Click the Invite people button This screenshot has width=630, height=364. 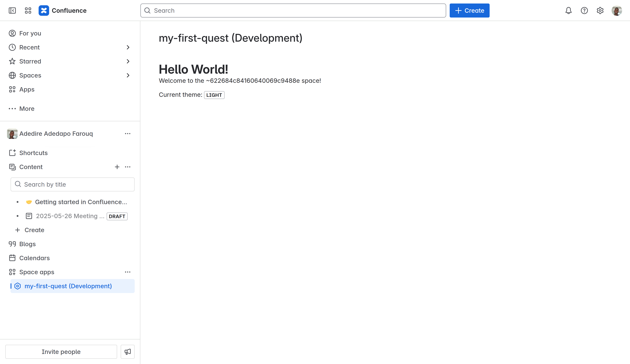click(61, 352)
